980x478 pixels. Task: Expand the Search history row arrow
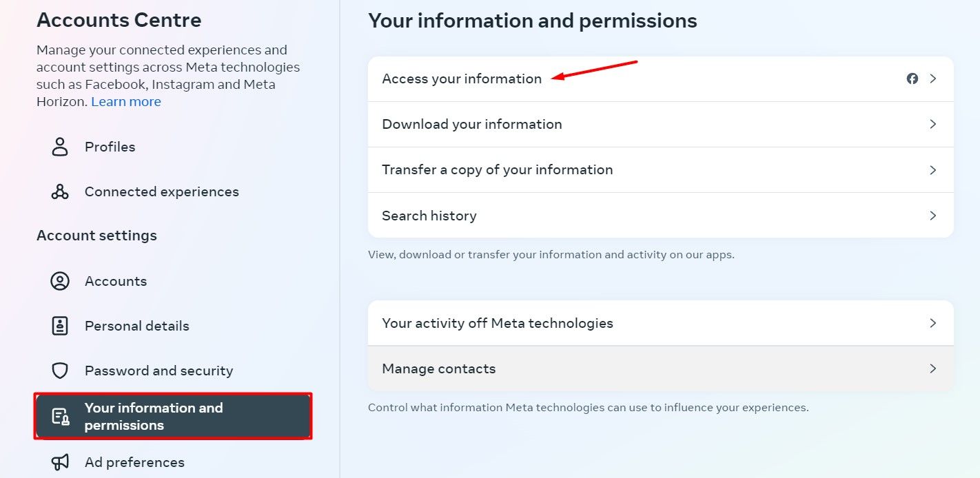pos(933,216)
